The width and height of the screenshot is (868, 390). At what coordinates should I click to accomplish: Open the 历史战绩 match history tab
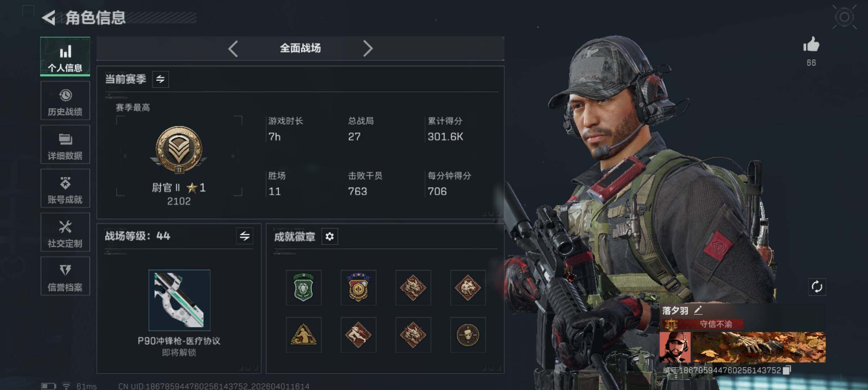65,101
